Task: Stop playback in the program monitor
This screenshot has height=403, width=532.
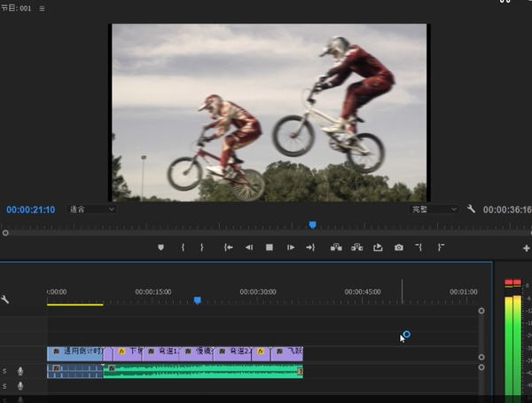Action: [x=270, y=248]
